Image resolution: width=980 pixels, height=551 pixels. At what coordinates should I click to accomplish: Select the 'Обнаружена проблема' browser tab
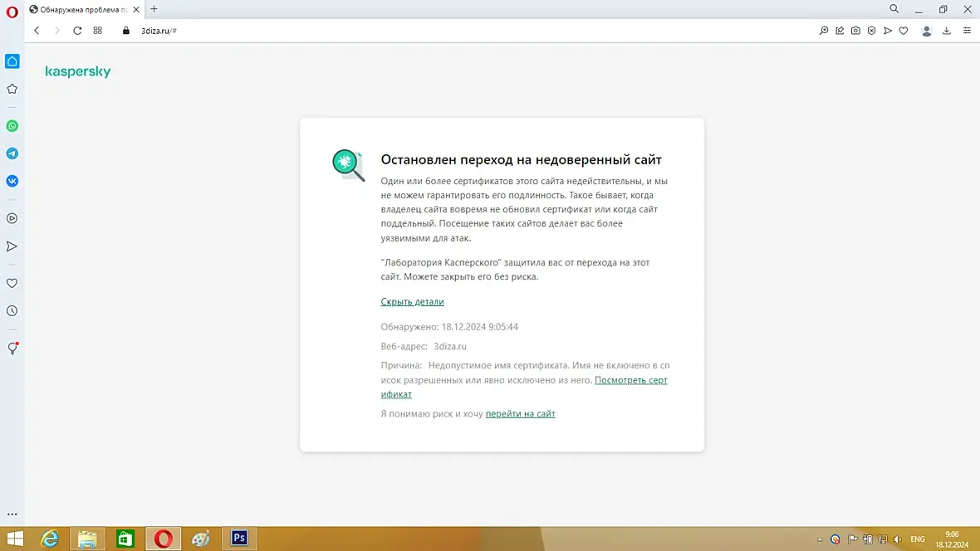point(85,9)
